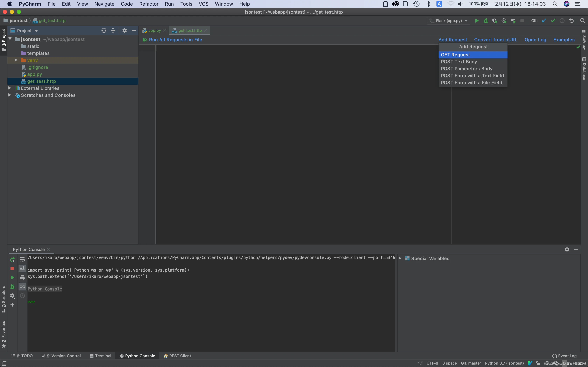The image size is (588, 367).
Task: Click Git update project arrow icon
Action: tap(544, 21)
